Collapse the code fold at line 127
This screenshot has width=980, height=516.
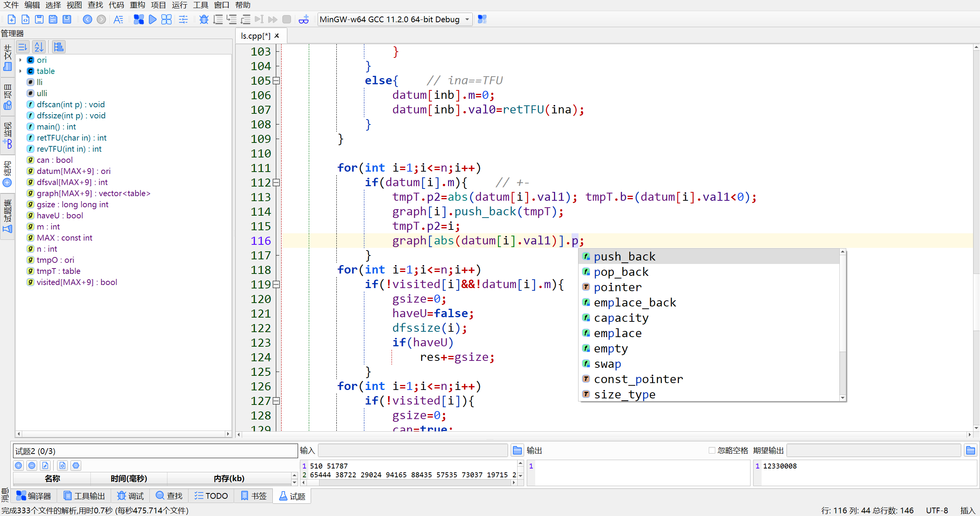(276, 401)
